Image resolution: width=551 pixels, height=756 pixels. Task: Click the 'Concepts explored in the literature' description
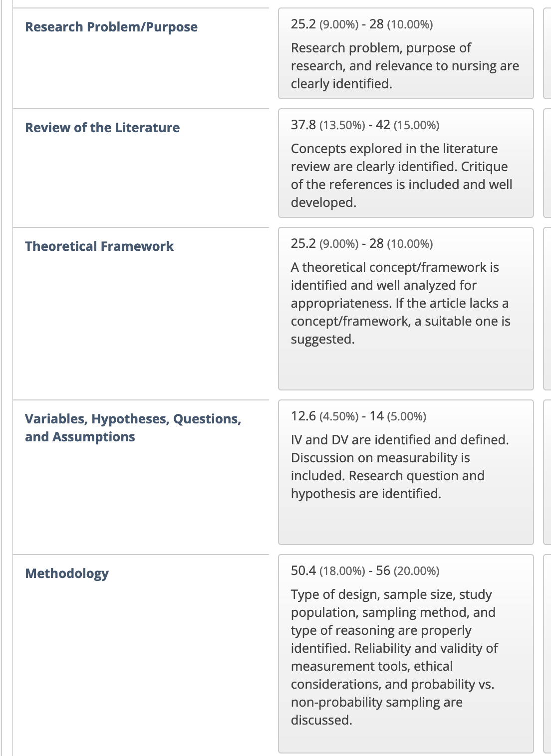[402, 176]
